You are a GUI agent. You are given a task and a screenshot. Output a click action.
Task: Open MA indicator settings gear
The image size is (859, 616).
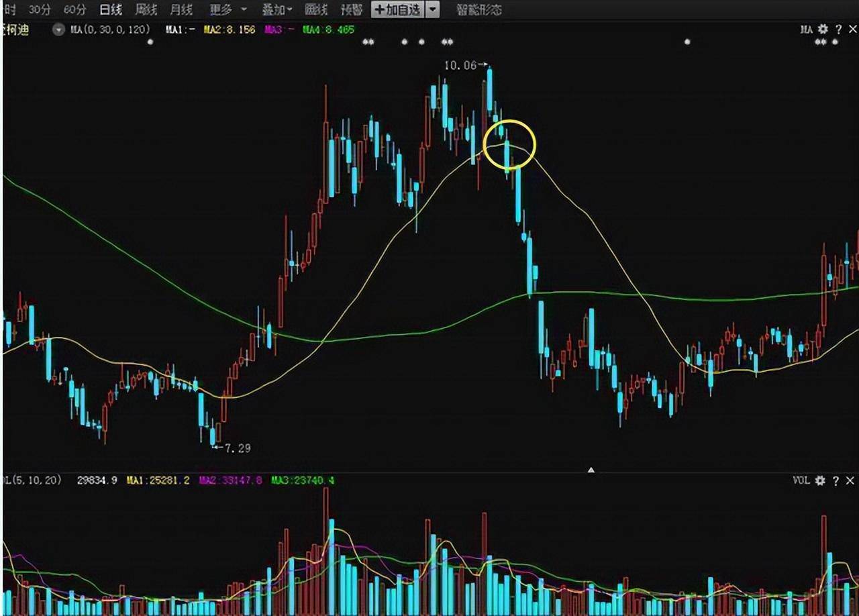(823, 30)
